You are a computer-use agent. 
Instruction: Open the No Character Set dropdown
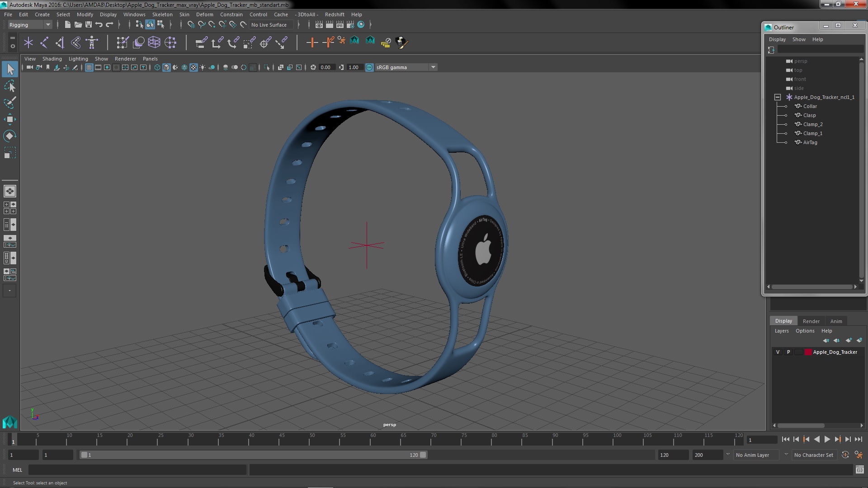click(816, 455)
